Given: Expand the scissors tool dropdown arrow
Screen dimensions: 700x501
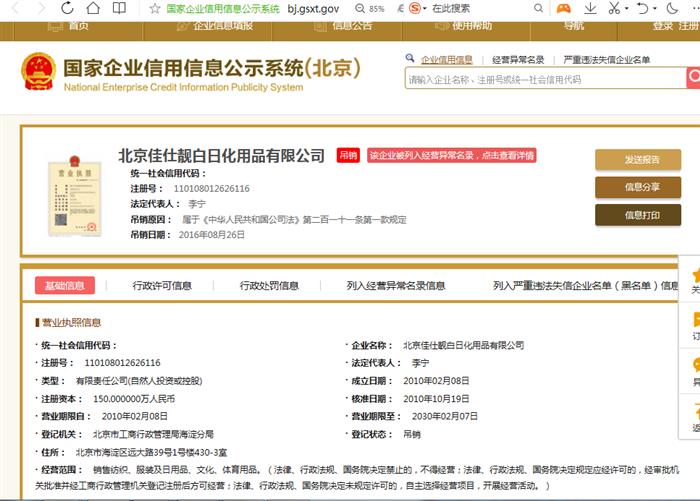Looking at the screenshot, I should [x=626, y=8].
